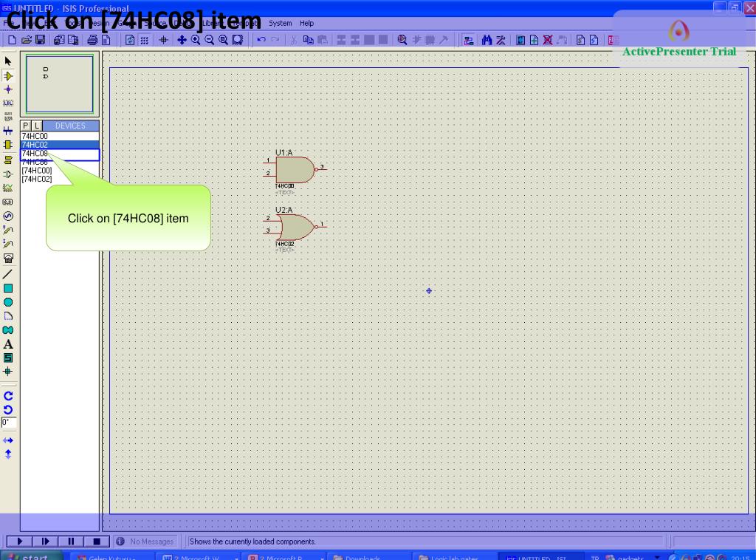Viewport: 756px width, 560px height.
Task: Click the Print icon in toolbar
Action: pos(92,40)
